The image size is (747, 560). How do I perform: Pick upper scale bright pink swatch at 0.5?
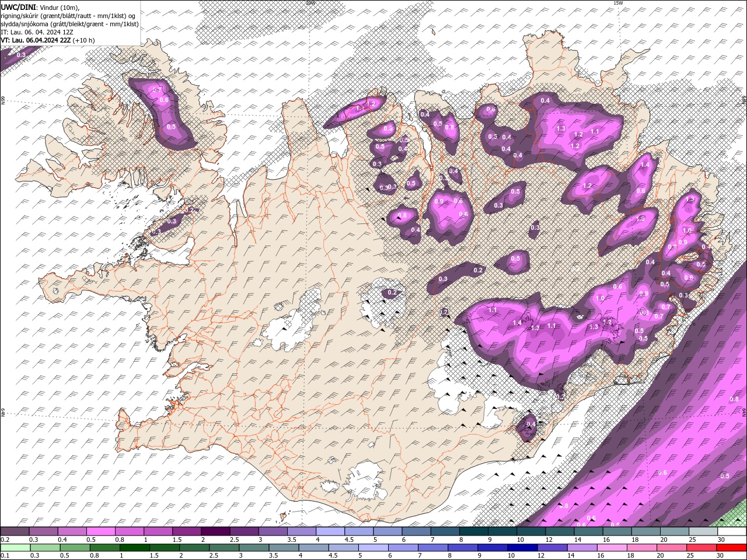pyautogui.click(x=100, y=531)
